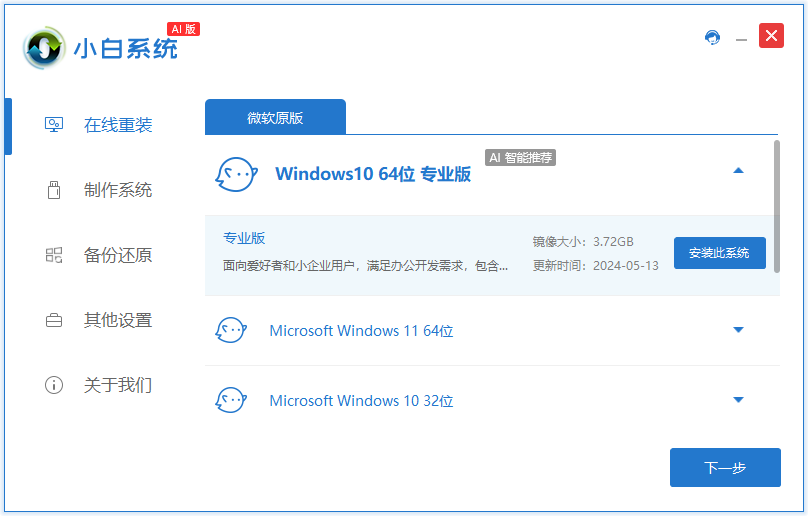
Task: Click the Microsoft Windows 11 64位 title
Action: click(x=361, y=330)
